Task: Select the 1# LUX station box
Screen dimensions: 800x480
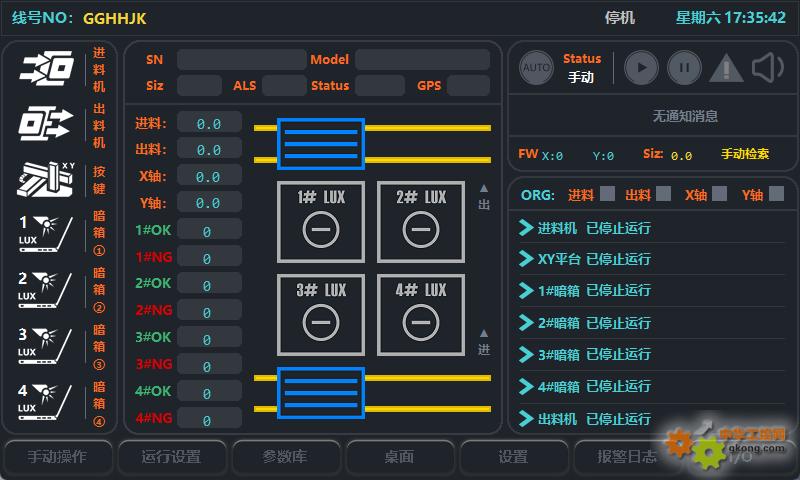Action: [321, 222]
